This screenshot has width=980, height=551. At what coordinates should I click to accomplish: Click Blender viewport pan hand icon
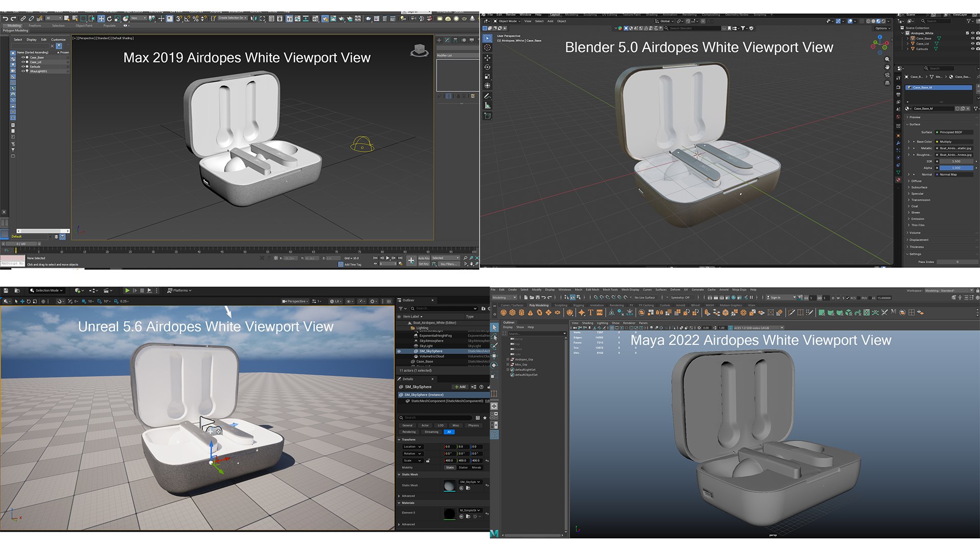887,67
